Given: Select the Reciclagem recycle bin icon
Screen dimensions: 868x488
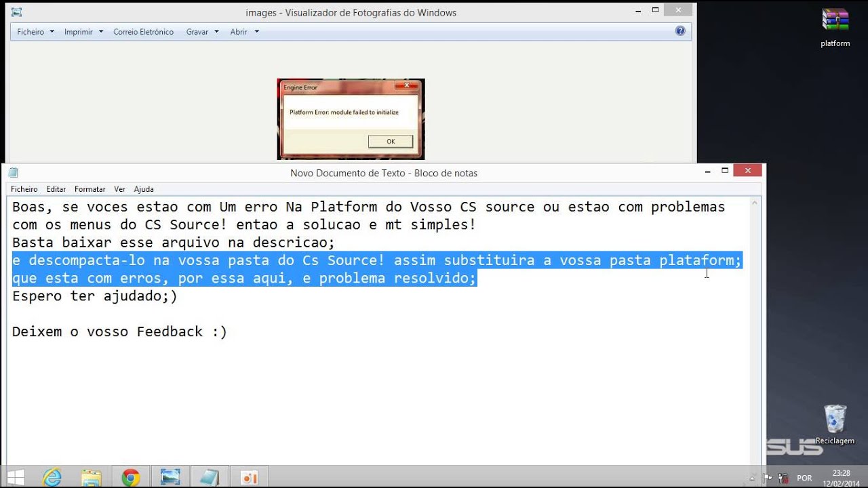Looking at the screenshot, I should [x=835, y=425].
